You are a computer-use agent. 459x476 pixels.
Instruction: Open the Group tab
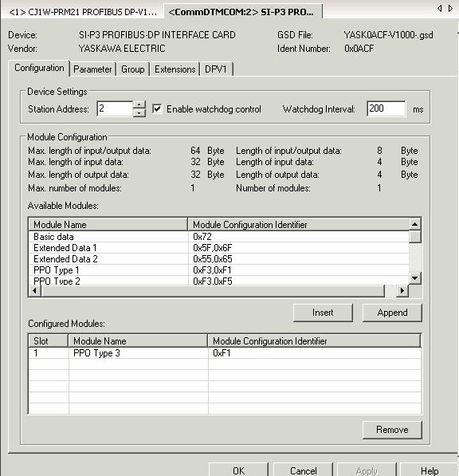pos(132,69)
